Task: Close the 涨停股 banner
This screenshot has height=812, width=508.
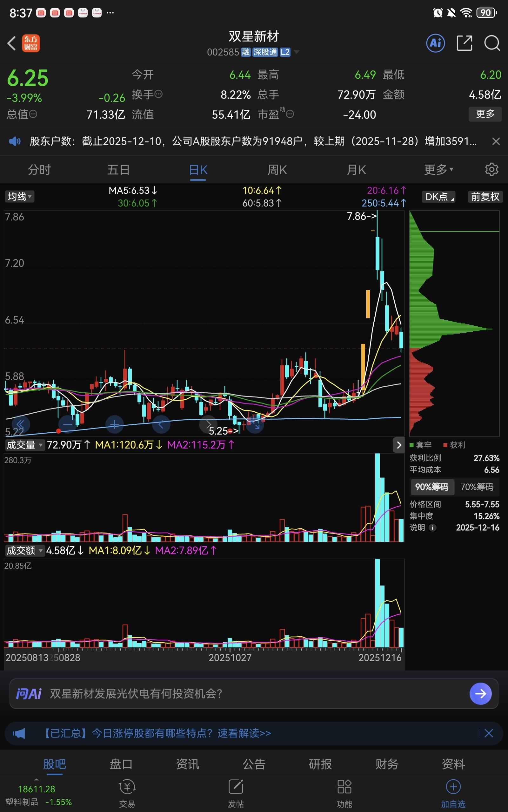Action: [489, 733]
